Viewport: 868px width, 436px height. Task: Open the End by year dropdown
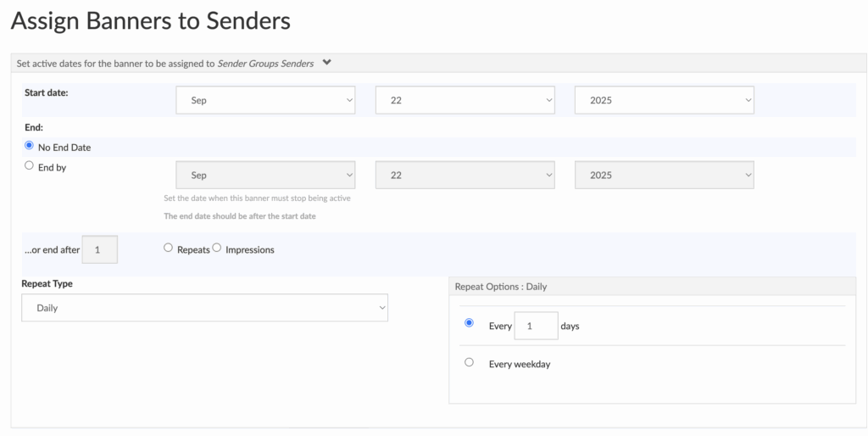point(664,175)
